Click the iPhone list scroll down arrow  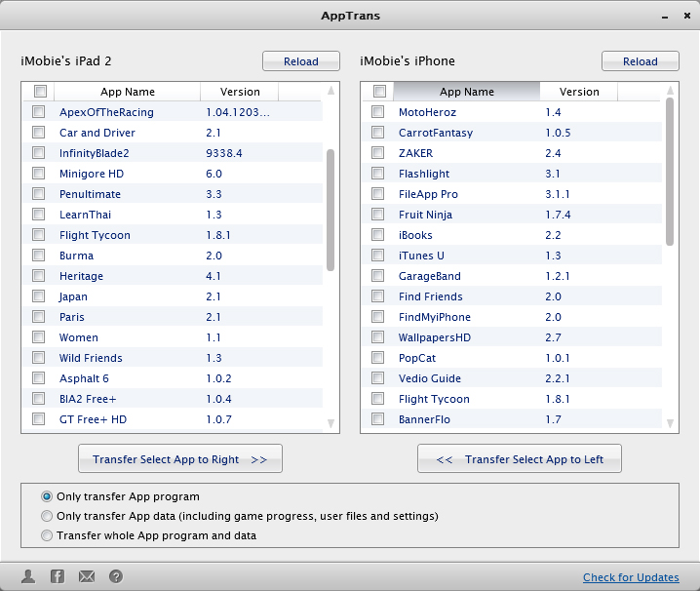[670, 423]
